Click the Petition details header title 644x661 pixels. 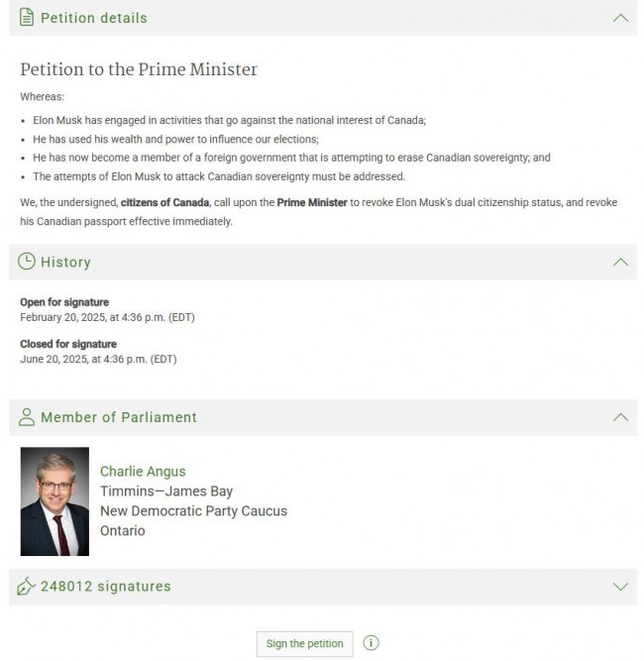point(94,18)
